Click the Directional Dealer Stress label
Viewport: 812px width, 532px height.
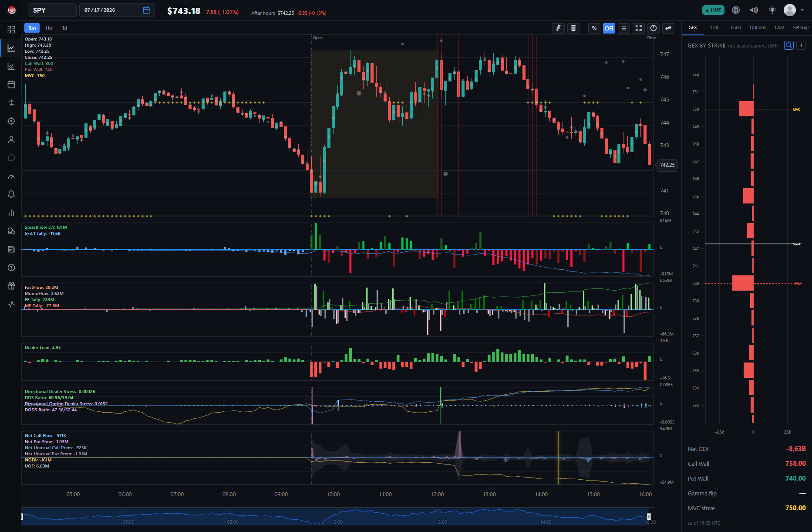(60, 392)
